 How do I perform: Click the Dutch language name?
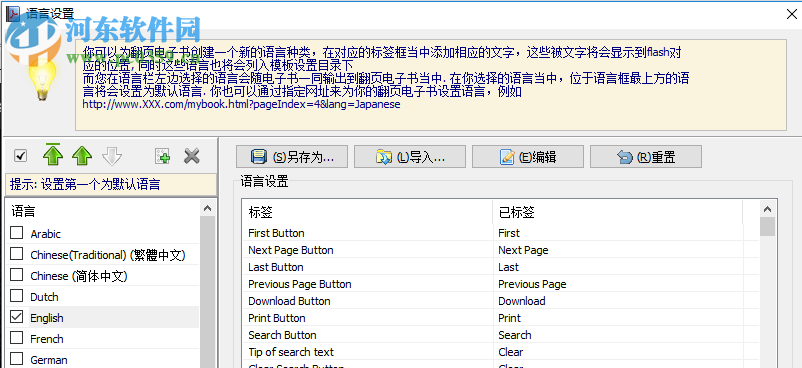coord(44,297)
